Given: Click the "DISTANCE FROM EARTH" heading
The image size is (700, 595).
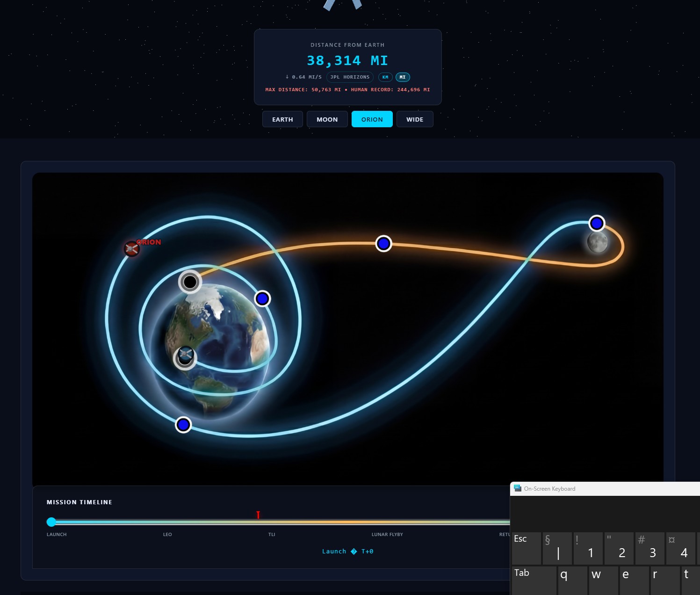Looking at the screenshot, I should coord(347,45).
